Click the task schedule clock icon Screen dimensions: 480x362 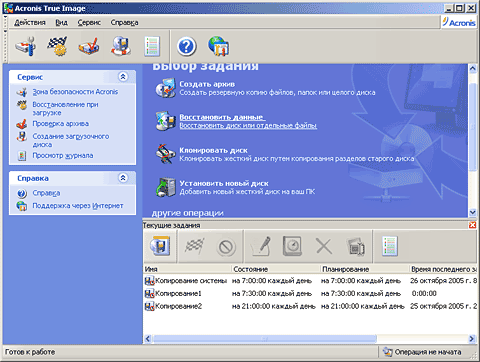[292, 246]
